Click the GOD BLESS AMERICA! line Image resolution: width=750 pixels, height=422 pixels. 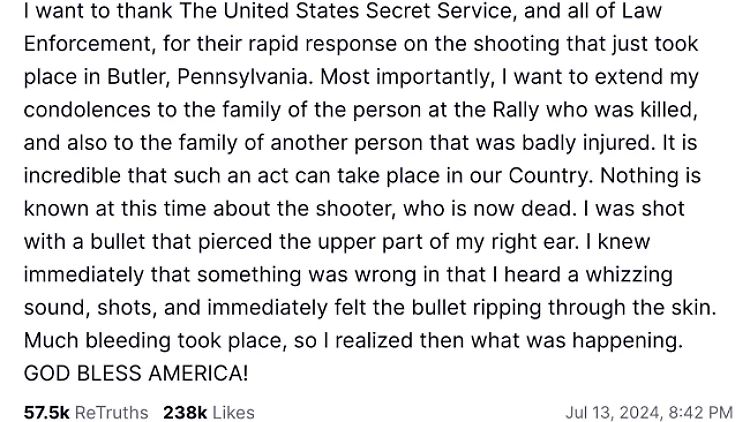point(136,373)
